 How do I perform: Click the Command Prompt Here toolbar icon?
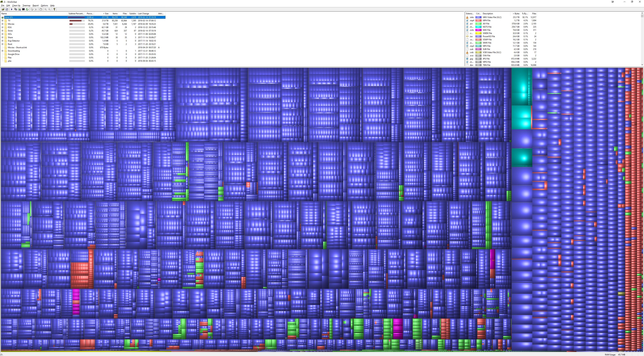point(23,9)
